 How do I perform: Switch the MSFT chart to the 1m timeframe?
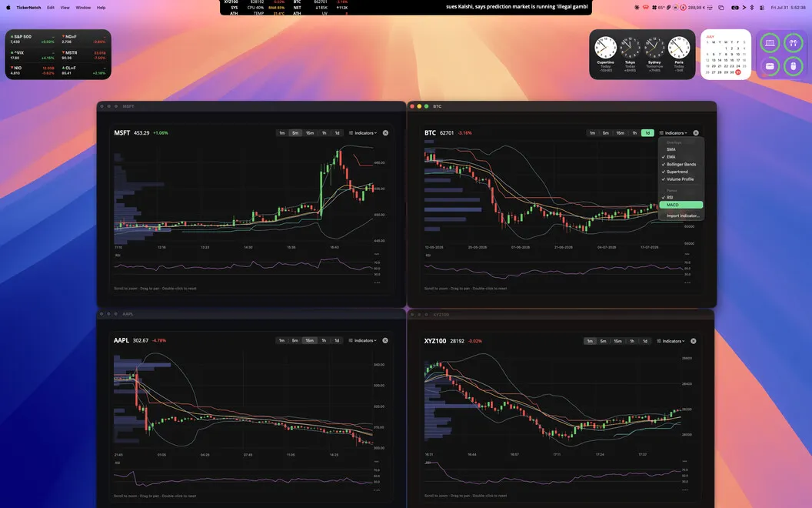[281, 133]
